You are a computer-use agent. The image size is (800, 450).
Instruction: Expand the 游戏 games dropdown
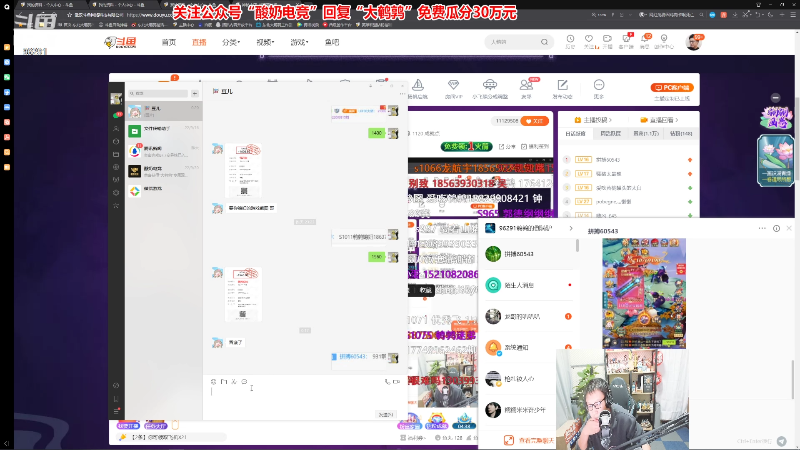pos(299,42)
